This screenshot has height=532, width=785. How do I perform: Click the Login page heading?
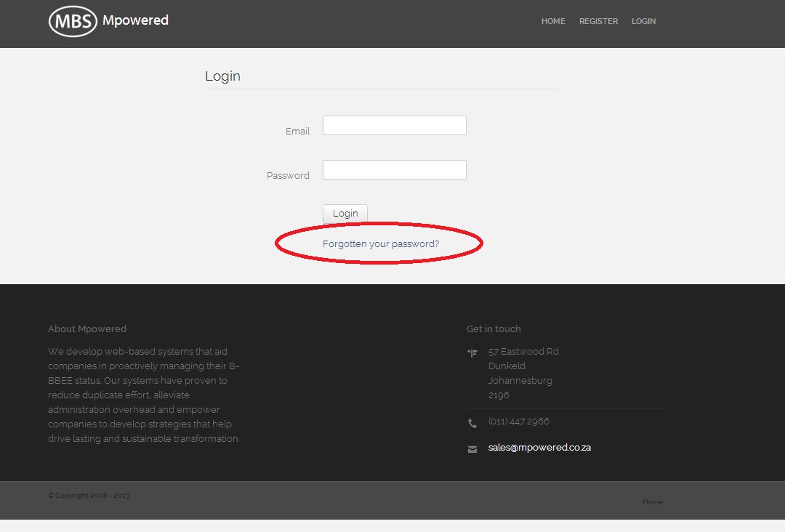pos(223,76)
